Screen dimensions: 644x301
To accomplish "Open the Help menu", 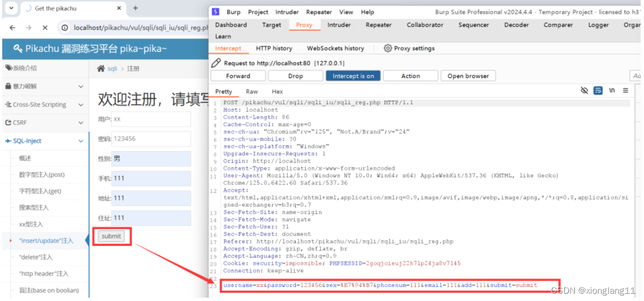I will pos(367,12).
